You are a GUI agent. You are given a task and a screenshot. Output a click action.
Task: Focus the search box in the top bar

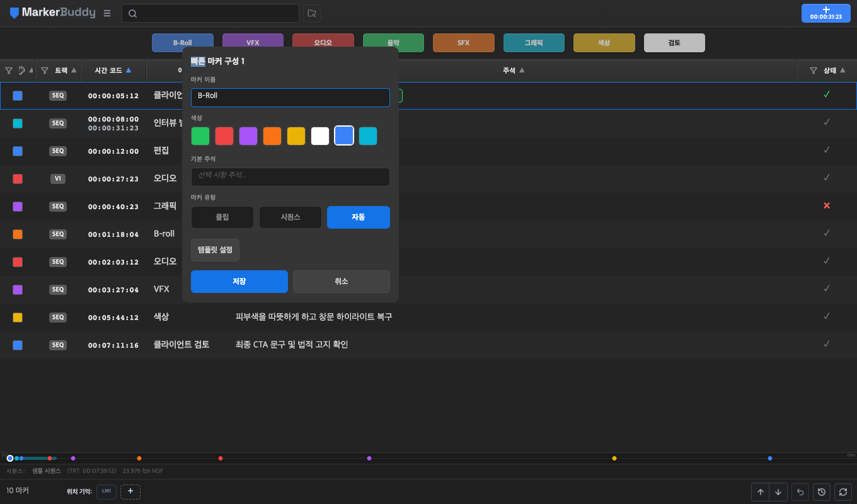click(210, 13)
